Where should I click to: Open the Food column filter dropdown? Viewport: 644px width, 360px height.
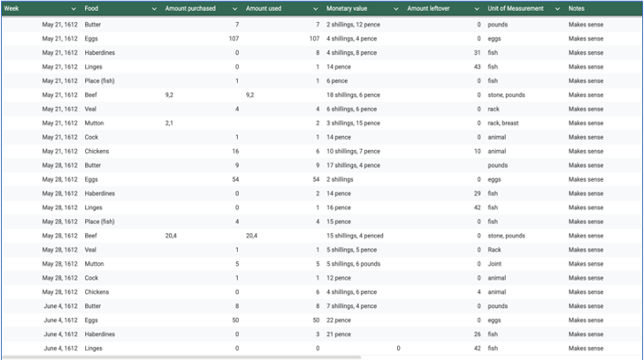(x=154, y=8)
